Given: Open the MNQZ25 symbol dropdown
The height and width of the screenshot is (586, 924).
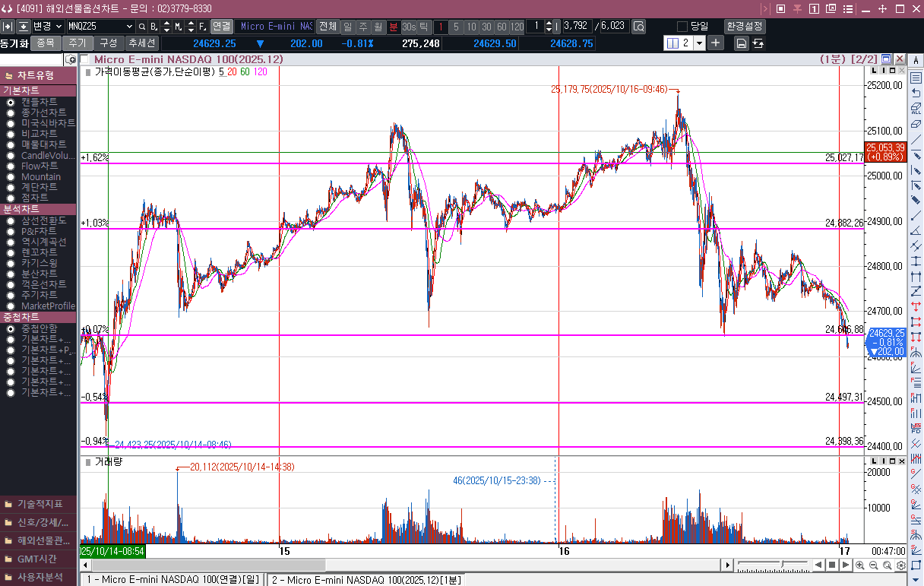Looking at the screenshot, I should 128,27.
